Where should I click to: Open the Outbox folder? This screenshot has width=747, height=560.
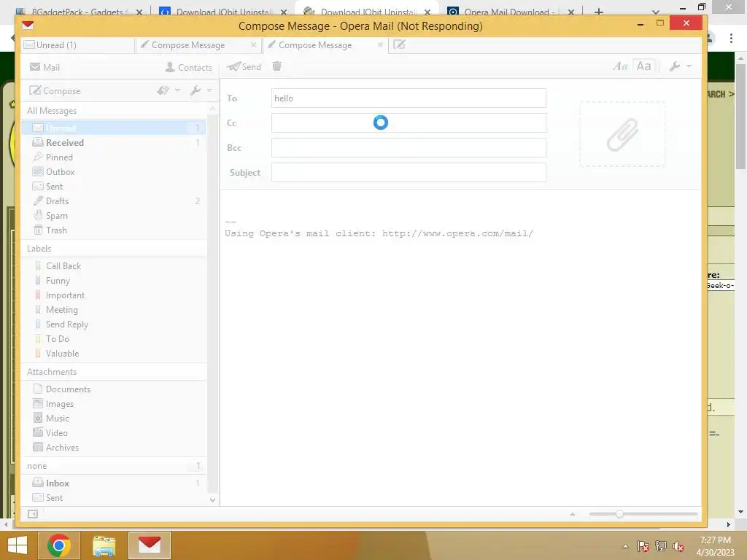114,172
